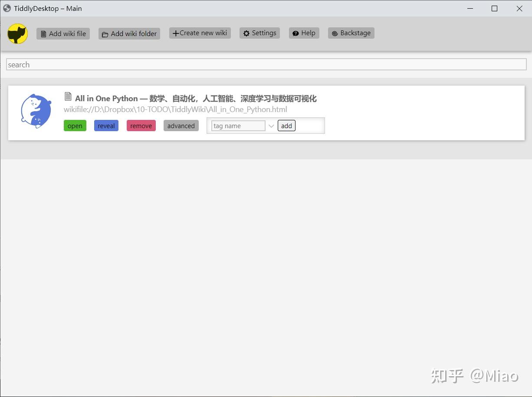This screenshot has width=532, height=397.
Task: Click the wikifile path link
Action: pos(175,109)
